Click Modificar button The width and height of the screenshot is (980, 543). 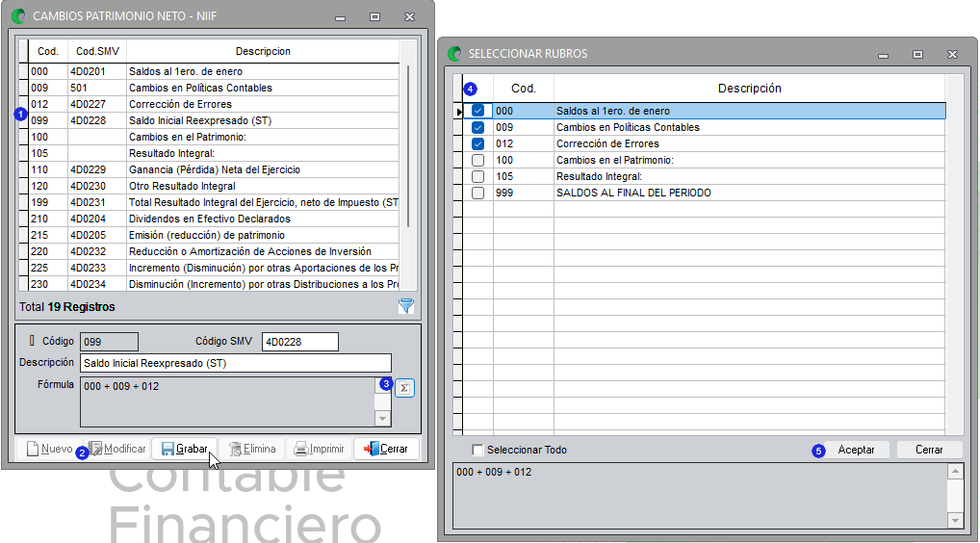(116, 449)
